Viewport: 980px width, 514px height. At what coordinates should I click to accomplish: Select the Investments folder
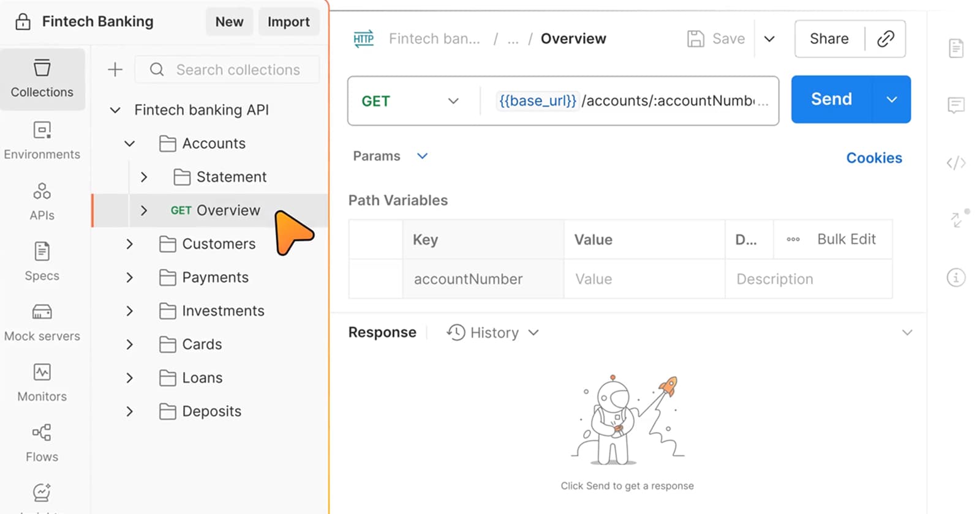223,311
